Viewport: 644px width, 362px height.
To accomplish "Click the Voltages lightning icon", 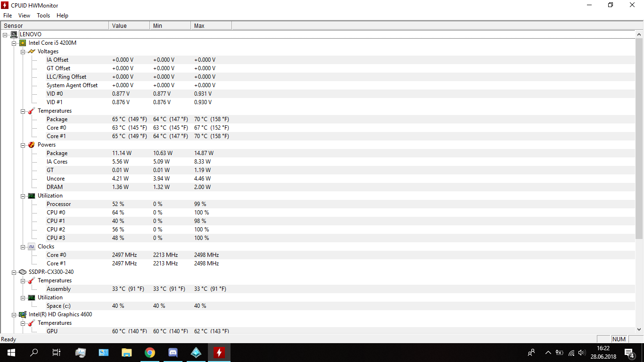I will tap(32, 51).
